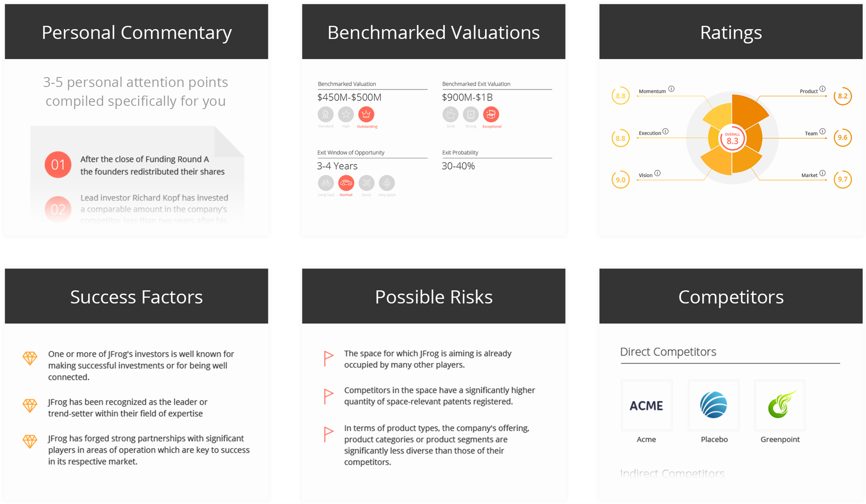Click the Long haul bicycle icon
This screenshot has height=504, width=866.
326,183
